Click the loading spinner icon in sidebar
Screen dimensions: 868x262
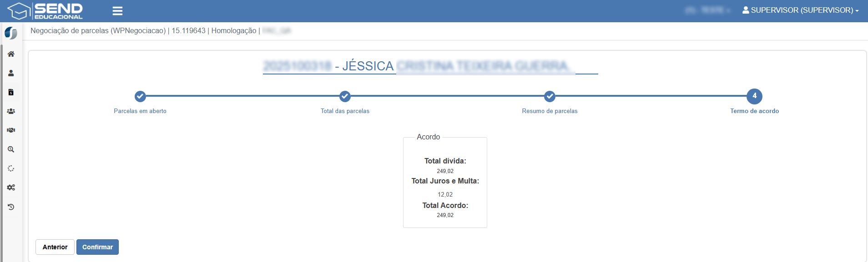11,168
